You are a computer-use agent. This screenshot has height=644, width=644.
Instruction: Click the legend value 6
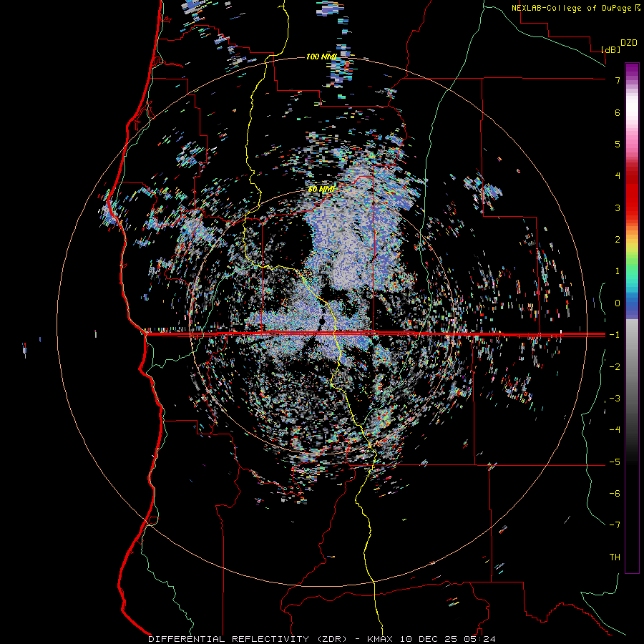(x=618, y=112)
